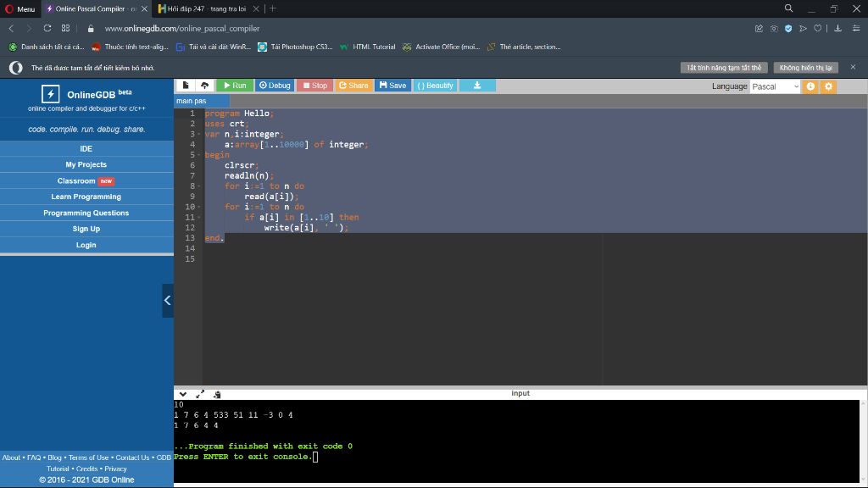The image size is (868, 488).
Task: Open the Contact Us footer link
Action: (x=132, y=457)
